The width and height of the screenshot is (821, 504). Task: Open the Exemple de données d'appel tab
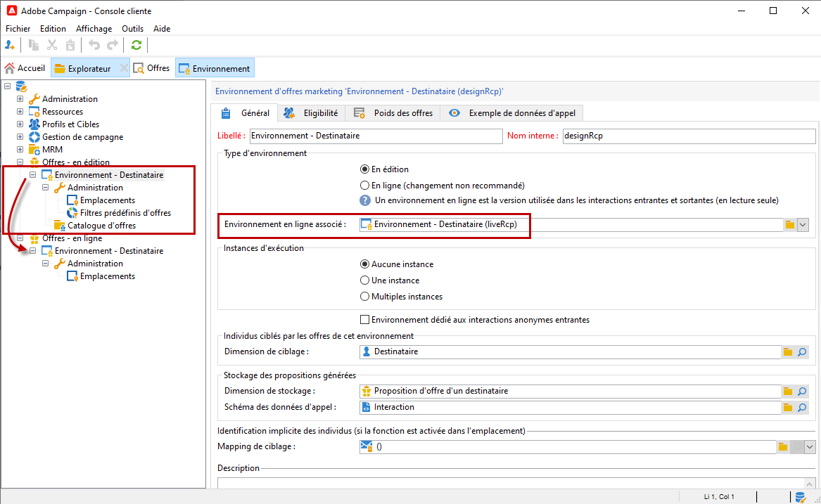click(x=512, y=113)
